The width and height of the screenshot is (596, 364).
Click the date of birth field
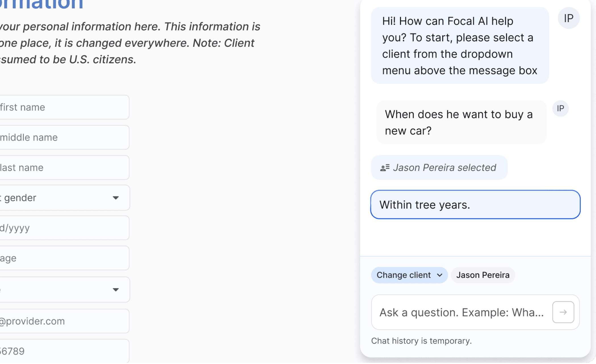64,228
